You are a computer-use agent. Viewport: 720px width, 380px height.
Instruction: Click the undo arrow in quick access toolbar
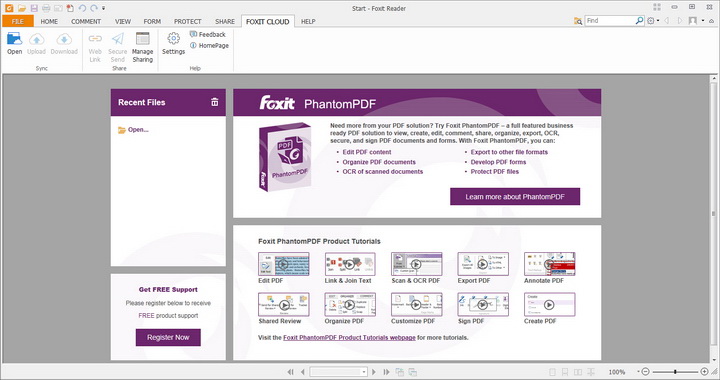point(82,8)
